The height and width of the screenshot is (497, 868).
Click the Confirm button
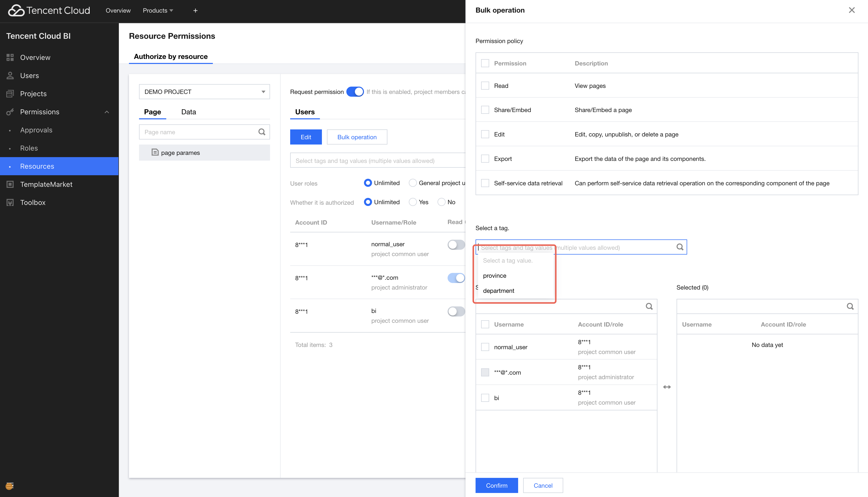[x=496, y=485]
